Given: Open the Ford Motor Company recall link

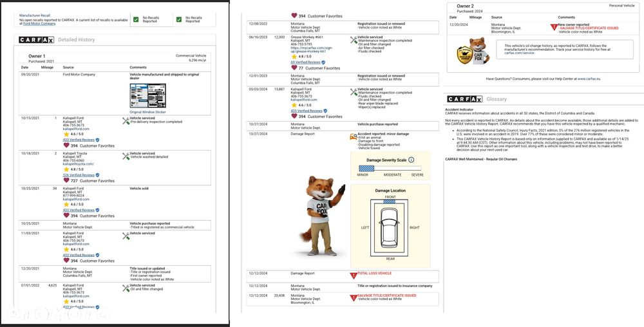Looking at the screenshot, I should click(39, 24).
